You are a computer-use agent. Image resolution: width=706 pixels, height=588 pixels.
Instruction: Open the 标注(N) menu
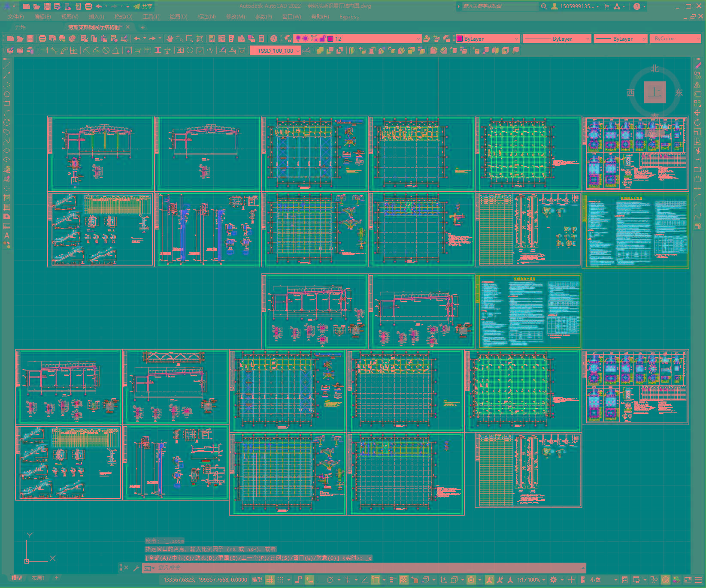[207, 17]
